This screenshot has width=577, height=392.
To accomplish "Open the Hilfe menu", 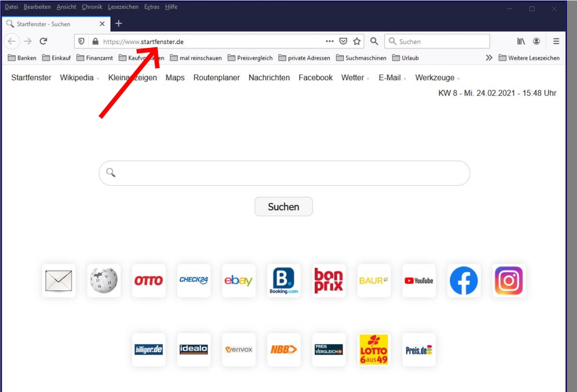I will 171,7.
